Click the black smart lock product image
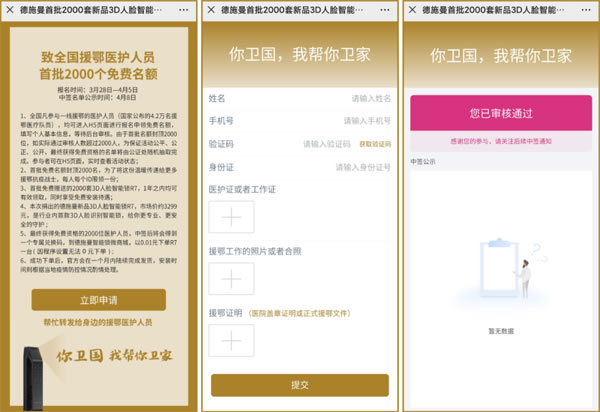Screen dimensions: 600x412 (33, 378)
